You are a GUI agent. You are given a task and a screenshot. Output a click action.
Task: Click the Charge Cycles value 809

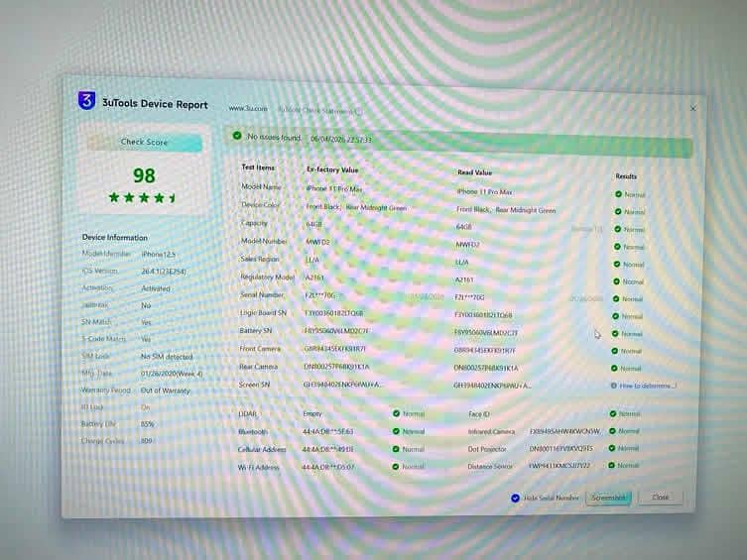(146, 441)
